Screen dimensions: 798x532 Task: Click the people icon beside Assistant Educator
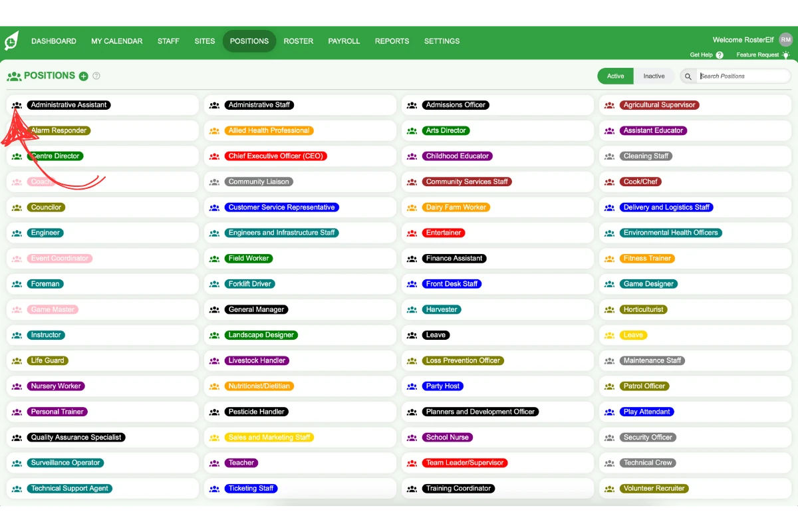609,131
